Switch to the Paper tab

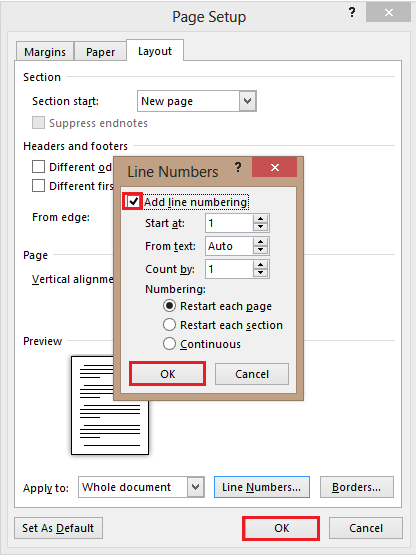tap(100, 52)
